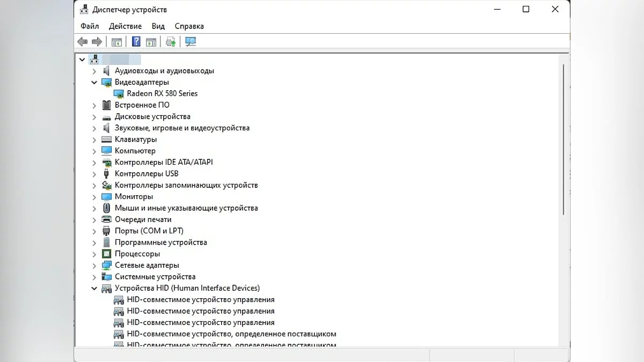The image size is (644, 362).
Task: Click the speaker icon beside Аудиовходы и аудиовыходы
Action: [106, 71]
